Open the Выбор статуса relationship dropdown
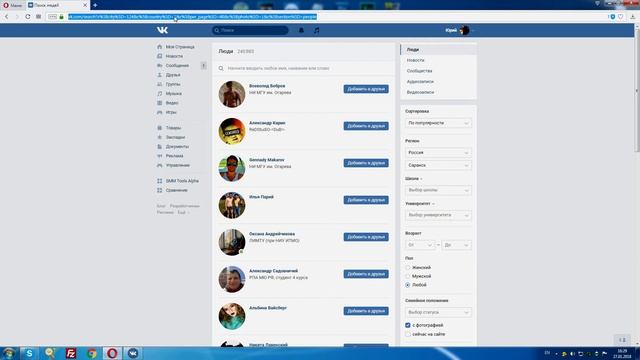Image resolution: width=640 pixels, height=360 pixels. point(438,312)
